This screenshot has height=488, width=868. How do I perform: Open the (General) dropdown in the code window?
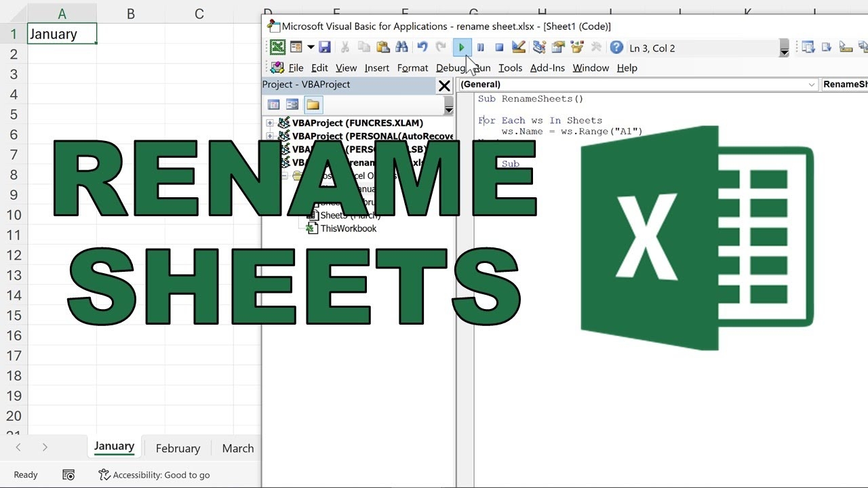pyautogui.click(x=812, y=84)
